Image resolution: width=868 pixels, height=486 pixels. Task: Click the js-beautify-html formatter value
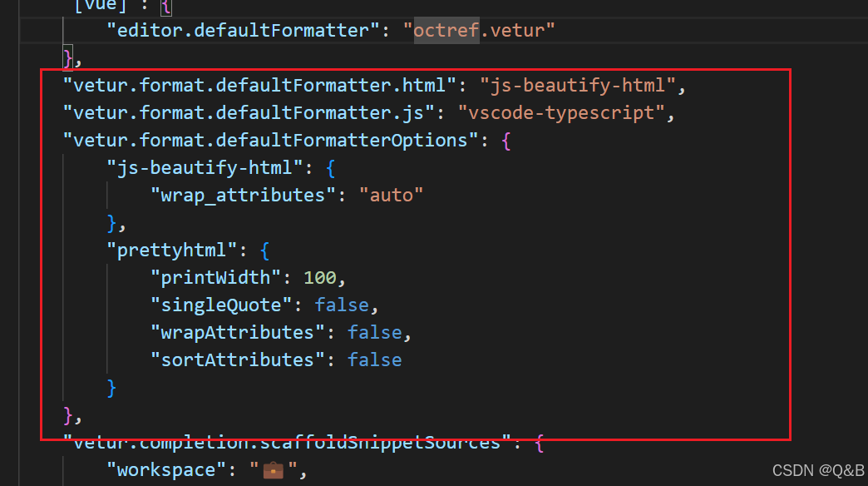coord(576,84)
